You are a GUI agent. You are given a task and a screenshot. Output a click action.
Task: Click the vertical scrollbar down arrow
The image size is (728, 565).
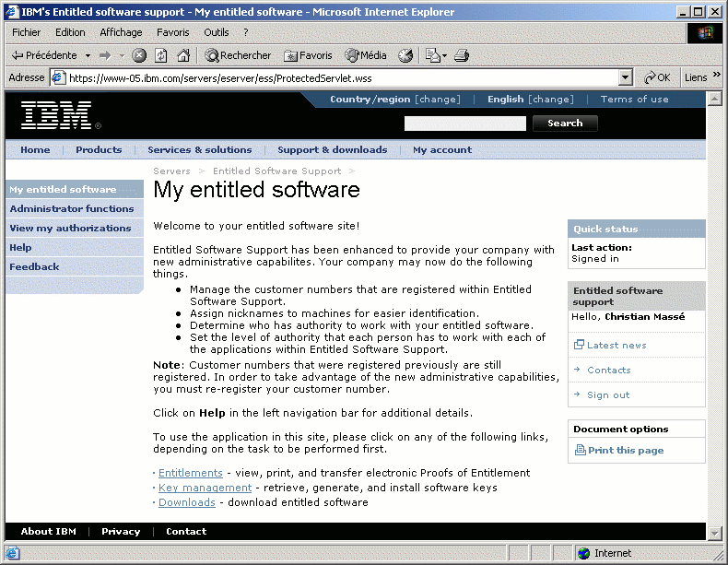coord(714,533)
